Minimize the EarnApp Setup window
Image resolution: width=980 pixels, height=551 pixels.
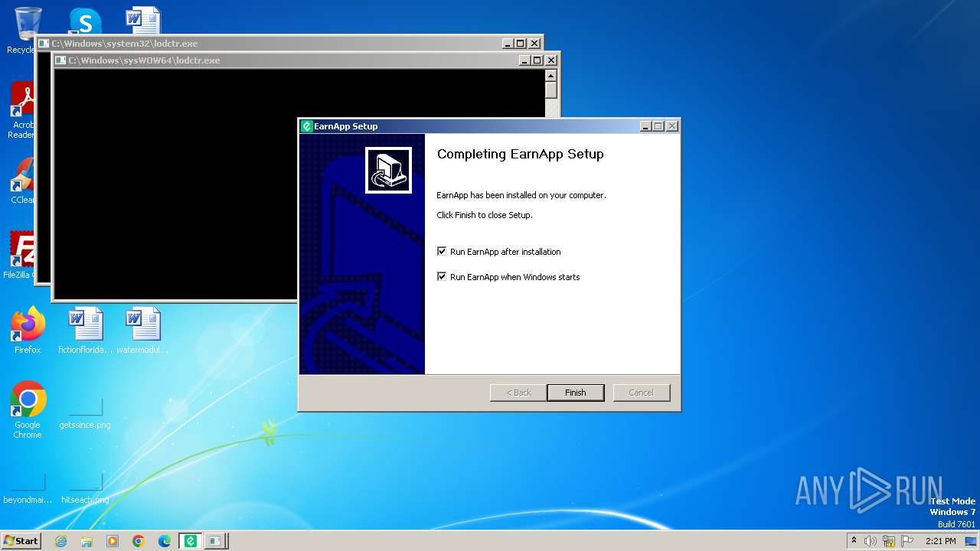click(x=645, y=126)
